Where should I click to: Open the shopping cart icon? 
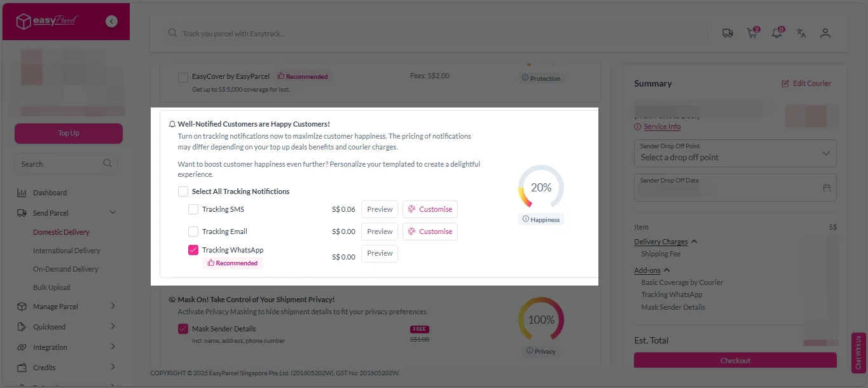[752, 33]
